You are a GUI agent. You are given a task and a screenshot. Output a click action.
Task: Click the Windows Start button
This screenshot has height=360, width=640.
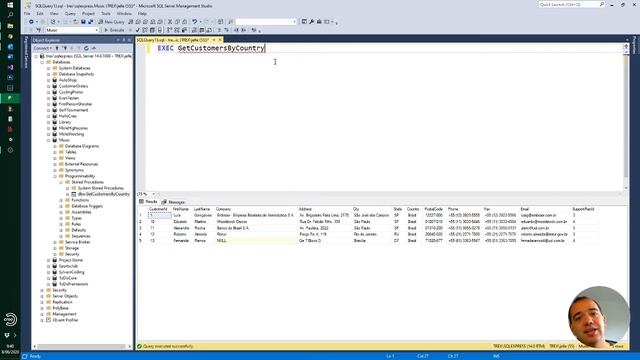coord(10,5)
